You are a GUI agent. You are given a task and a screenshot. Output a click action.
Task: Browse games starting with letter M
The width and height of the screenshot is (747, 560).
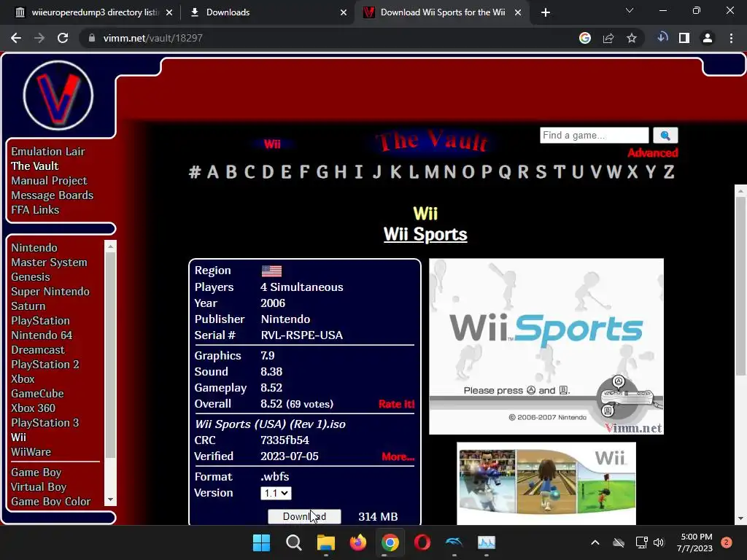tap(432, 172)
